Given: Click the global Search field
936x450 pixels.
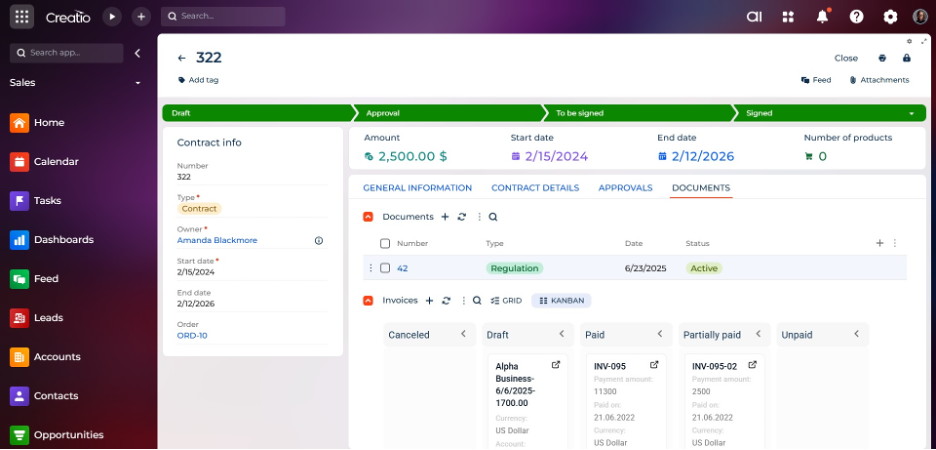Looking at the screenshot, I should point(223,16).
